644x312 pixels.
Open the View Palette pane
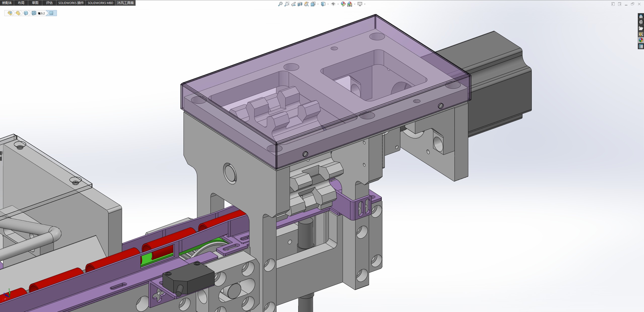641,34
